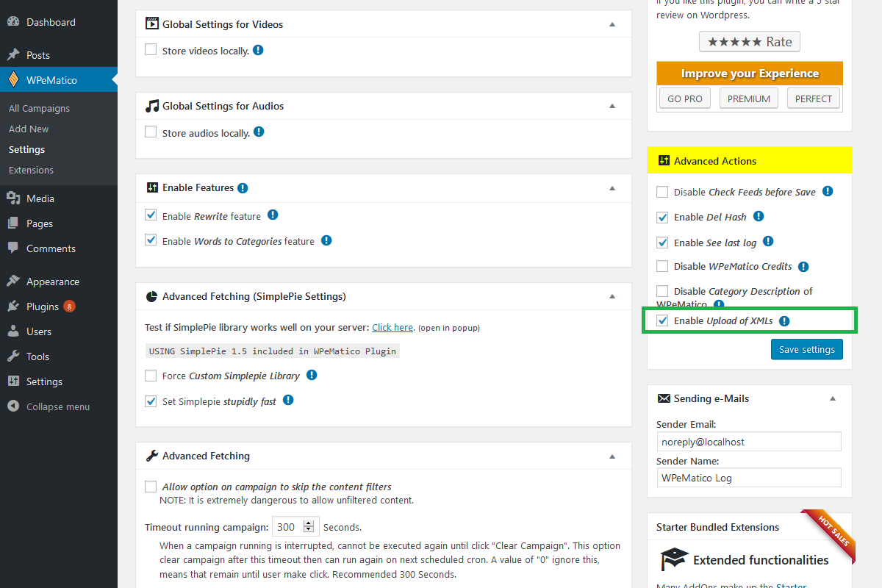
Task: Open Add New submenu item
Action: [29, 129]
